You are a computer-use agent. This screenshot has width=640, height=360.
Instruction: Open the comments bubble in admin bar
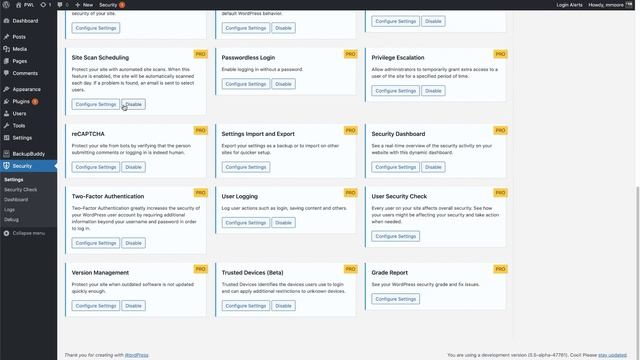[x=60, y=5]
